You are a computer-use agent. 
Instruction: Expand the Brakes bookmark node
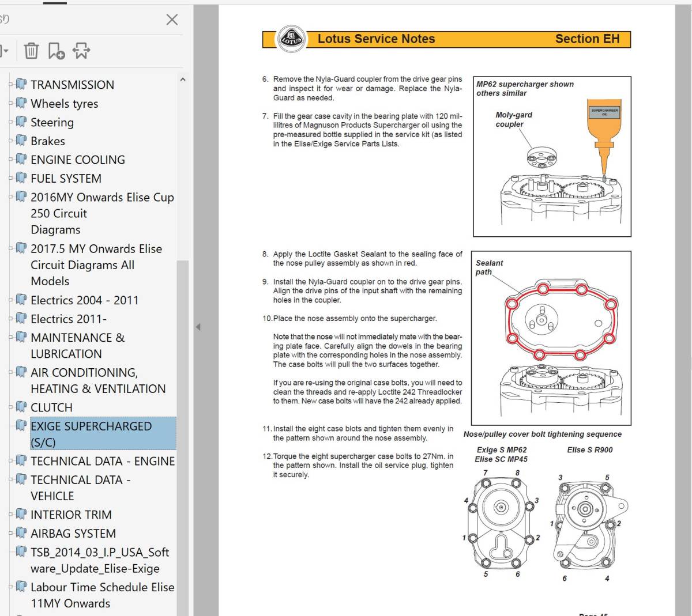[10, 141]
